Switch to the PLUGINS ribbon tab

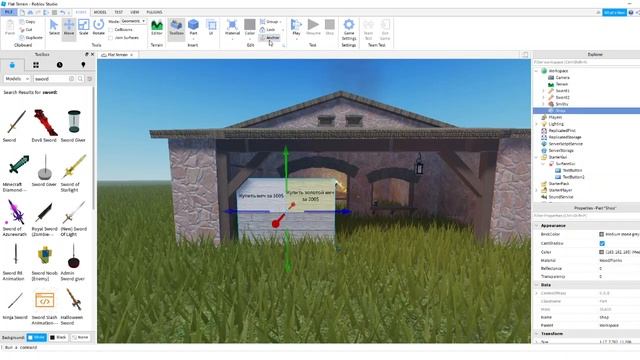point(154,12)
